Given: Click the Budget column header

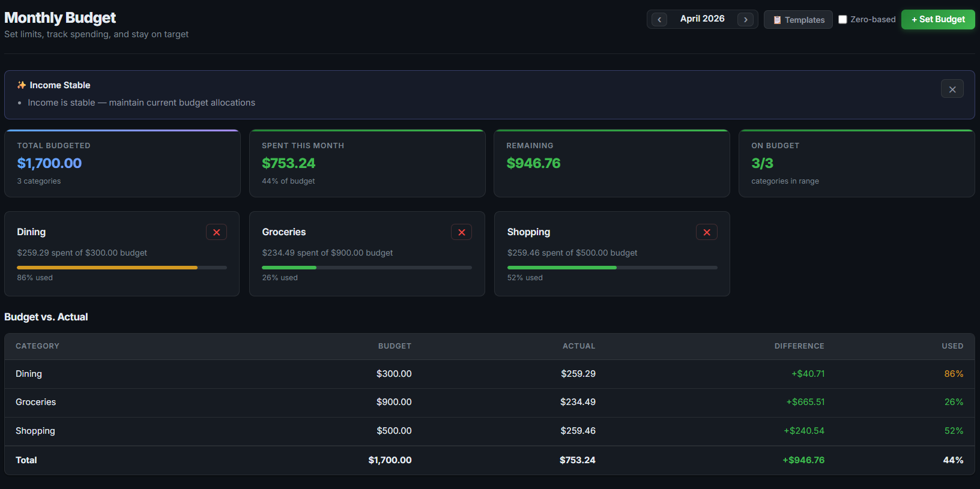Looking at the screenshot, I should pyautogui.click(x=395, y=346).
